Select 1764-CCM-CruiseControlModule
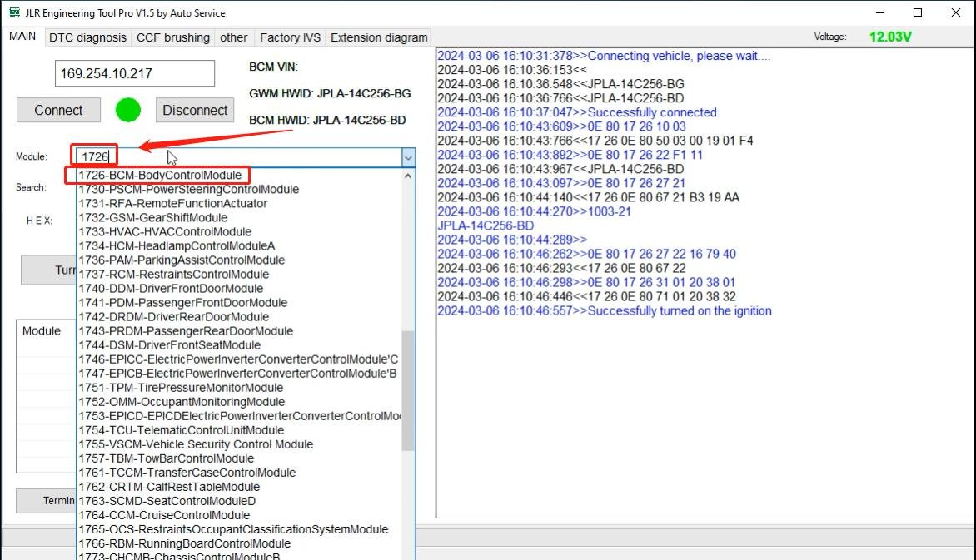This screenshot has width=976, height=560. click(239, 515)
